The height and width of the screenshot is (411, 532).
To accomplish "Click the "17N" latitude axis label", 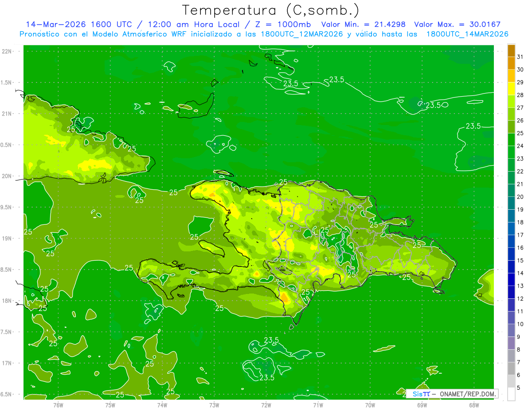I will [7, 363].
